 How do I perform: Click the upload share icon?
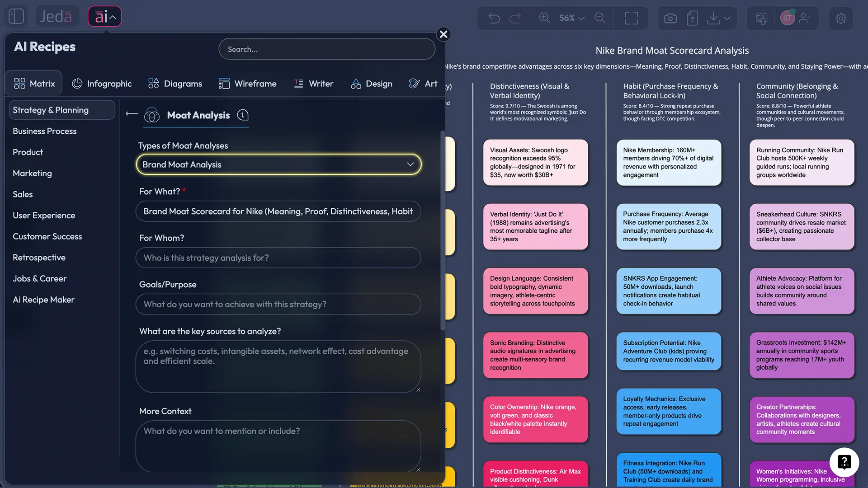pos(692,18)
